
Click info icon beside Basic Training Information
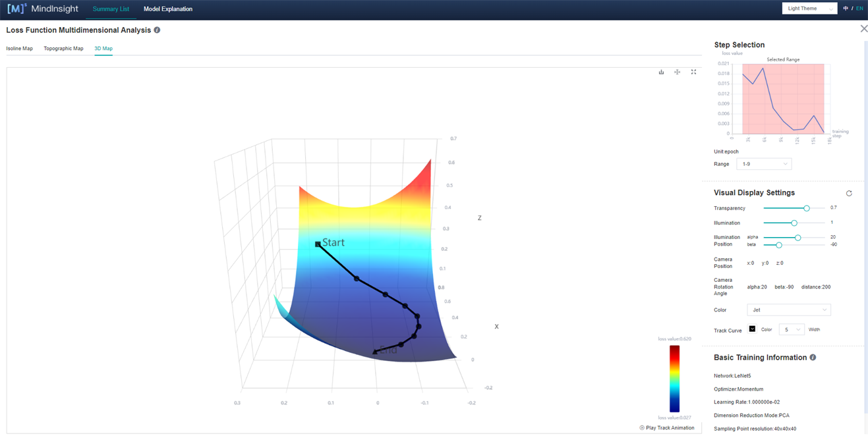pyautogui.click(x=813, y=358)
